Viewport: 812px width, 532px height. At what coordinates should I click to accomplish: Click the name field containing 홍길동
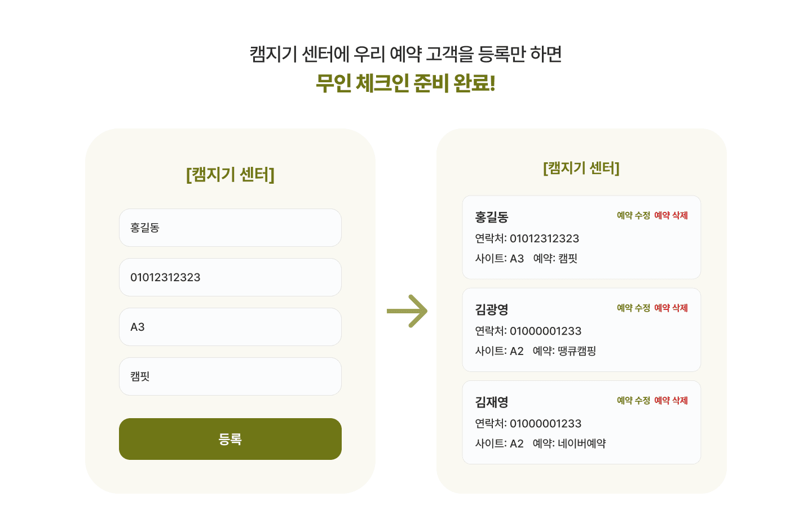click(x=230, y=228)
